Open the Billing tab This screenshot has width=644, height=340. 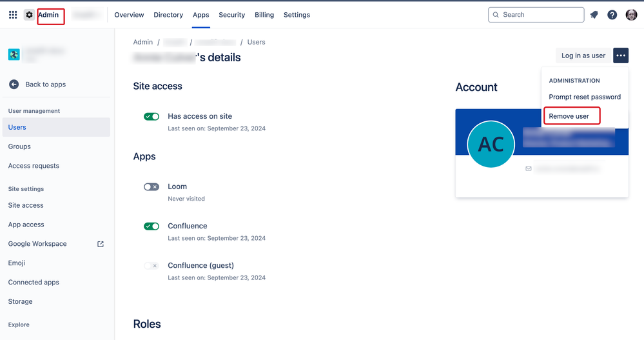[x=264, y=15]
